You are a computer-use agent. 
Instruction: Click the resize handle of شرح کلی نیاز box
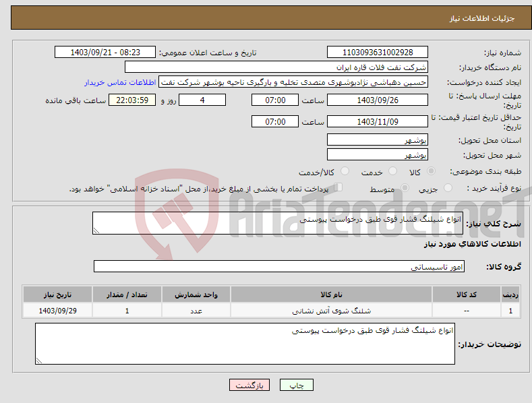click(96, 230)
